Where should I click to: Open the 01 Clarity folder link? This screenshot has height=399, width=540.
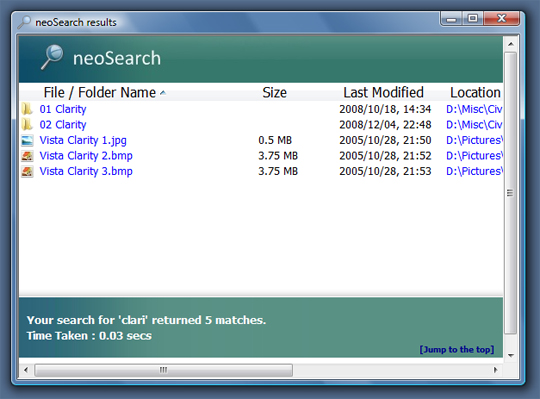tap(63, 109)
